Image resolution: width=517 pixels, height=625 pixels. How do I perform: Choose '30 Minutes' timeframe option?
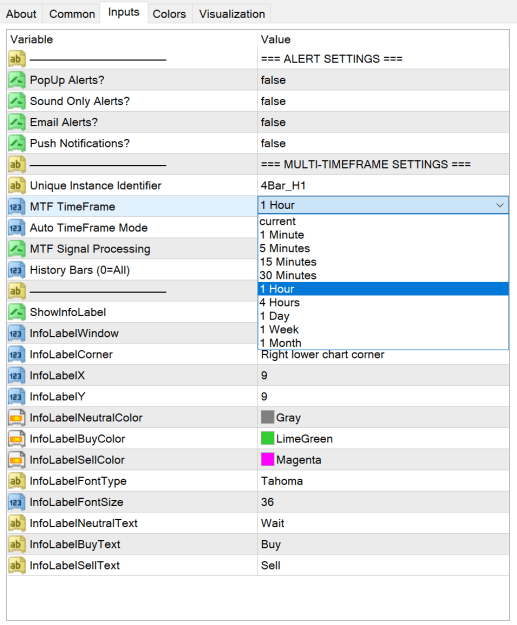point(383,275)
